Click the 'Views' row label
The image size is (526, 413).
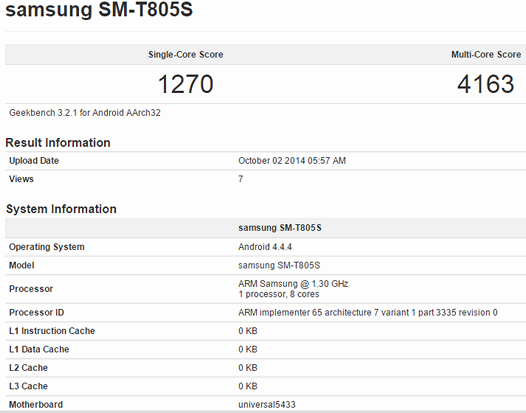21,179
